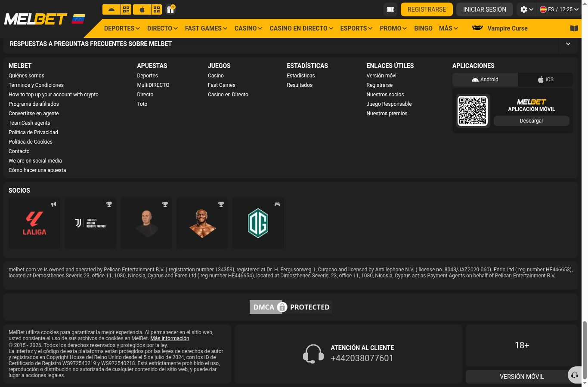The height and width of the screenshot is (387, 588).
Task: Expand the MÁS menu
Action: pos(449,28)
